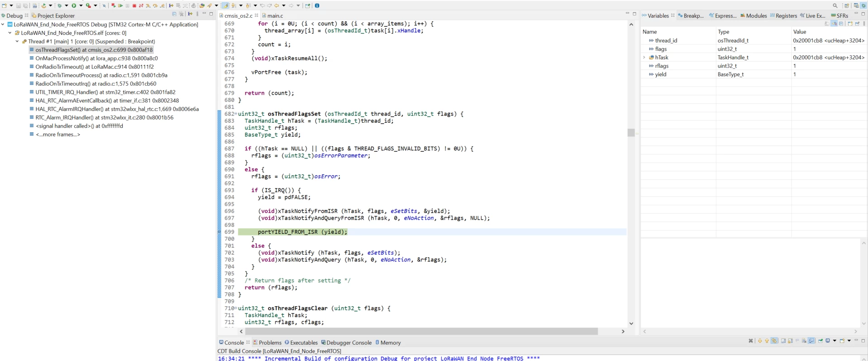Switch to the main.c editor tab
868x361 pixels.
pos(272,15)
